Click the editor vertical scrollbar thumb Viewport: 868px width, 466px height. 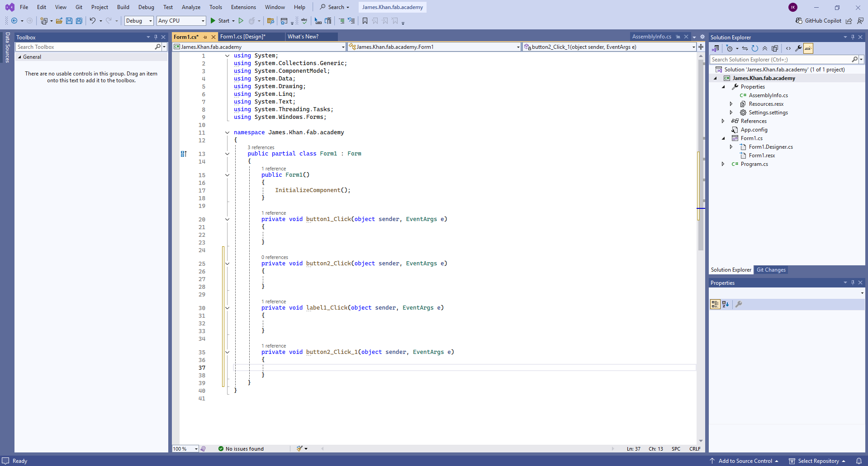click(701, 155)
